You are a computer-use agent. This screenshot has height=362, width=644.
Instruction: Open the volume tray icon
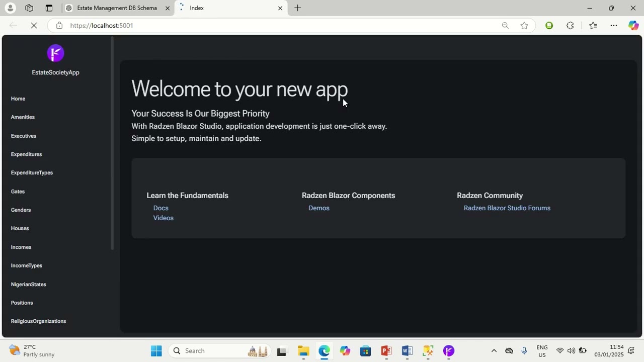[571, 351]
